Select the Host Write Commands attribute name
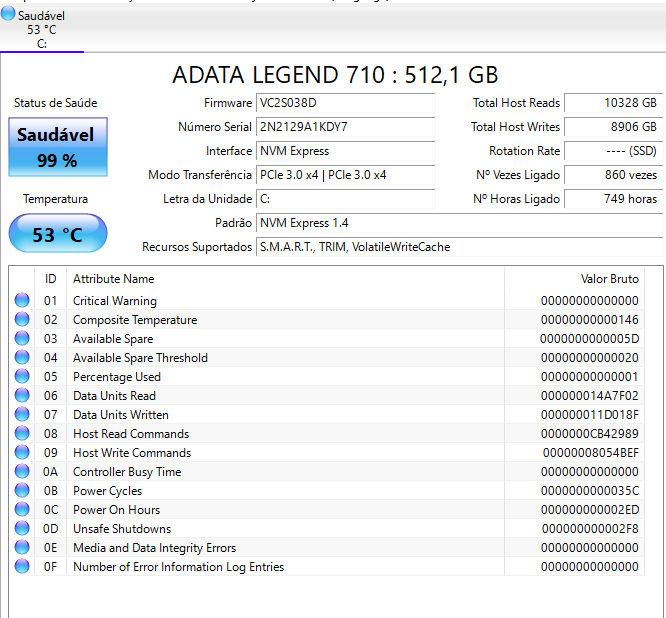 [x=132, y=453]
